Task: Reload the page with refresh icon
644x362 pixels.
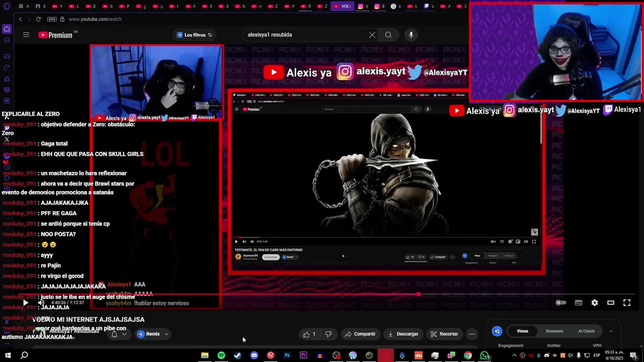Action: [38, 19]
